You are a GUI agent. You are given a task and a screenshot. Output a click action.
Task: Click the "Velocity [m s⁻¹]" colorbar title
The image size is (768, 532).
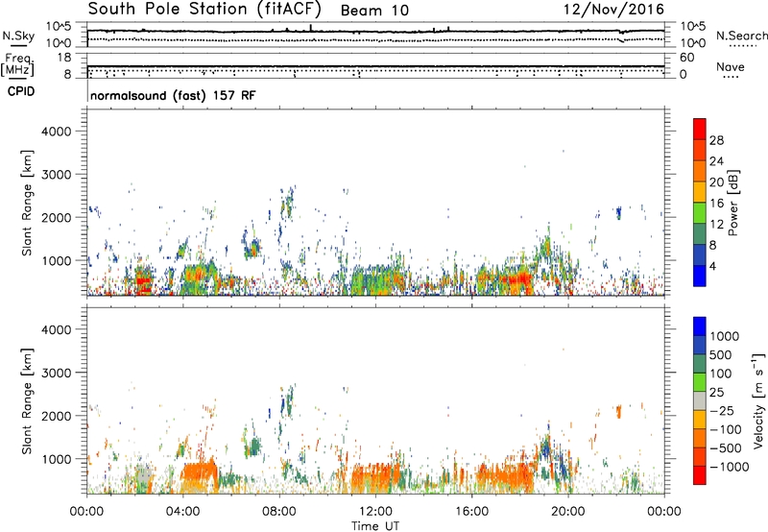pos(758,400)
